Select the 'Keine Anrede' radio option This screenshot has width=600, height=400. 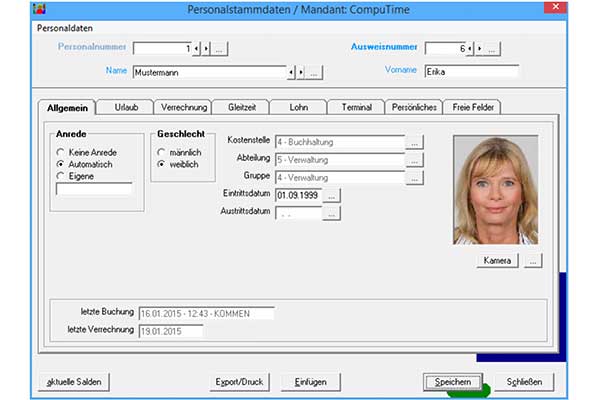61,151
